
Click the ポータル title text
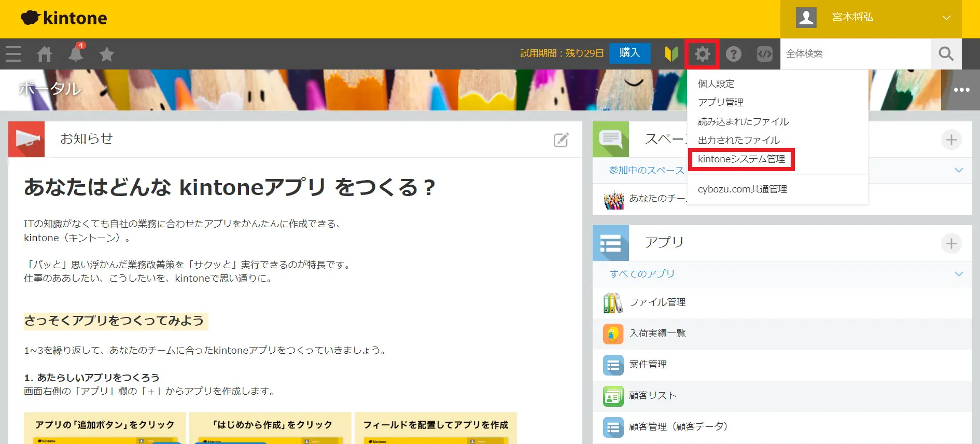(x=50, y=89)
